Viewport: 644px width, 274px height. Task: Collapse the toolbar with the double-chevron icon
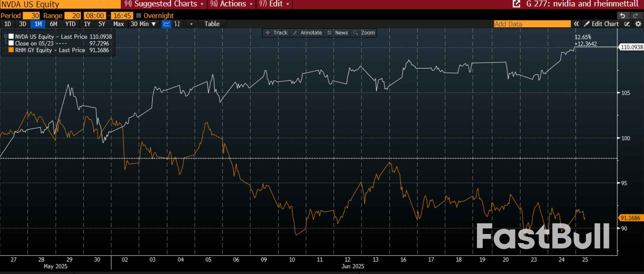(x=576, y=24)
